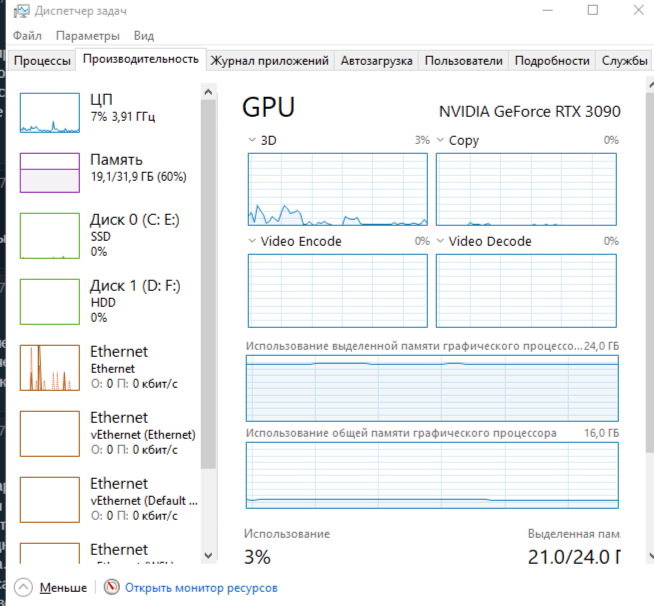
Task: Click the device list scrollbar thumb
Action: 208,284
